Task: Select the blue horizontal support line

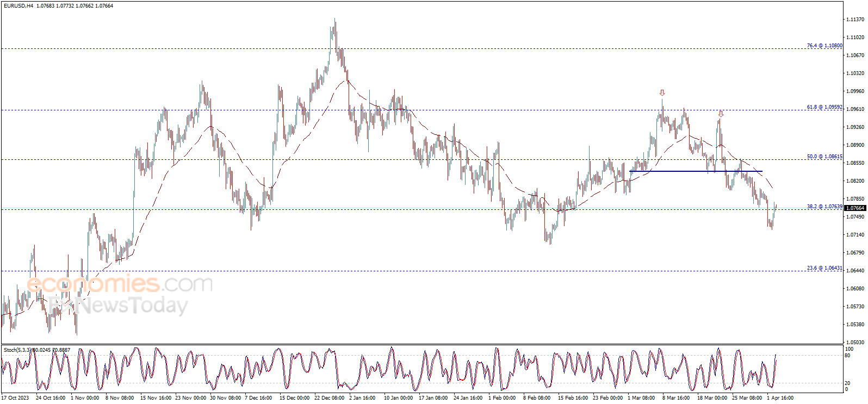Action: pos(696,171)
